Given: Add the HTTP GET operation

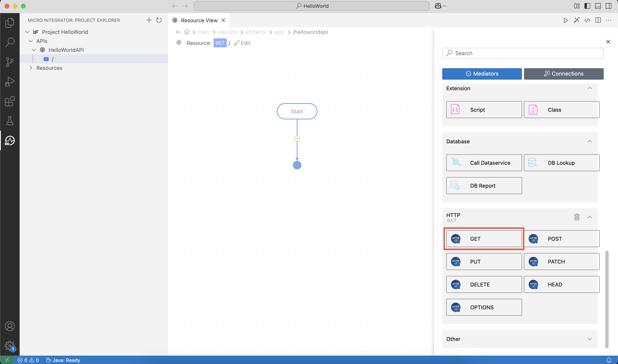Looking at the screenshot, I should click(484, 239).
